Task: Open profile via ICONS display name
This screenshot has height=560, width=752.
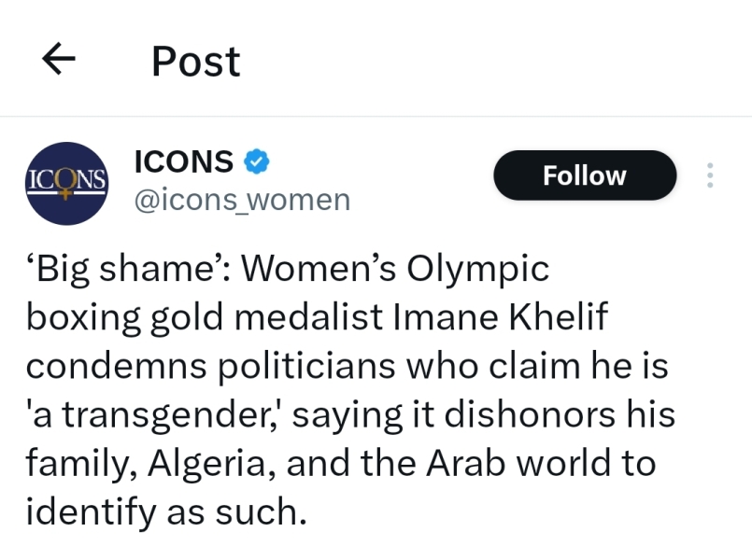Action: pyautogui.click(x=183, y=161)
